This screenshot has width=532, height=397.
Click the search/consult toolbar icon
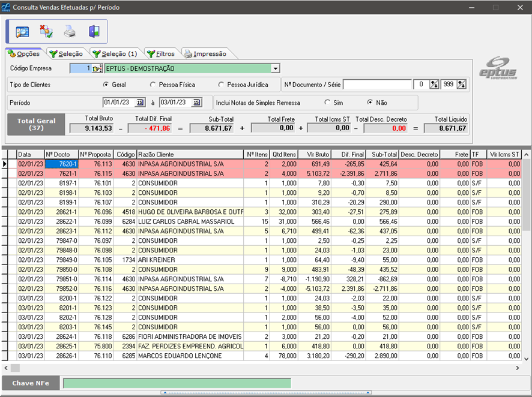coord(22,31)
